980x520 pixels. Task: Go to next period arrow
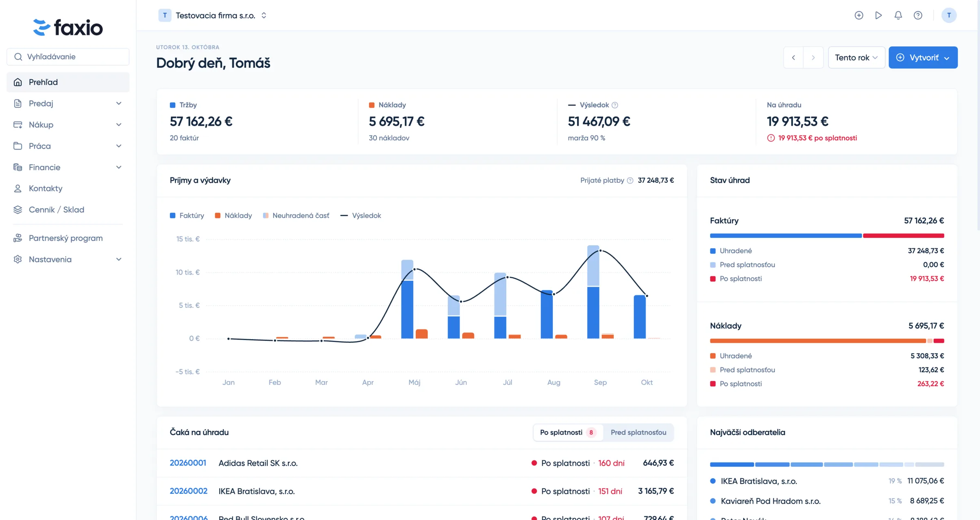(x=813, y=58)
